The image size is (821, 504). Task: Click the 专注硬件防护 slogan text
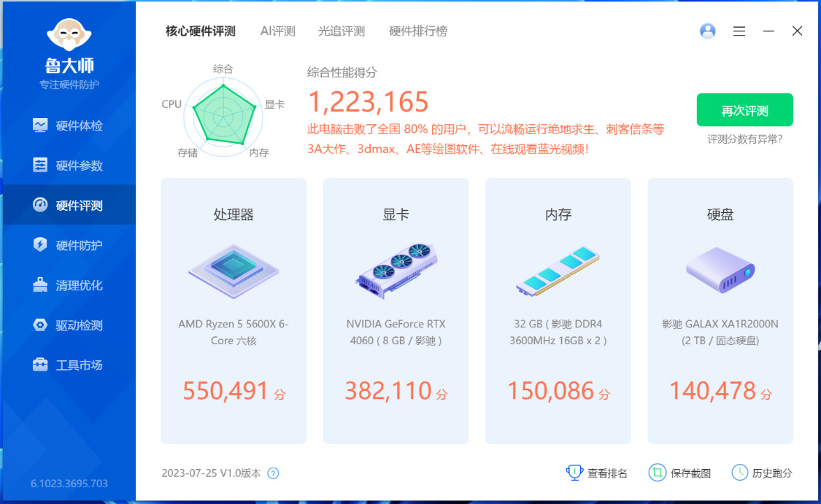(x=69, y=85)
